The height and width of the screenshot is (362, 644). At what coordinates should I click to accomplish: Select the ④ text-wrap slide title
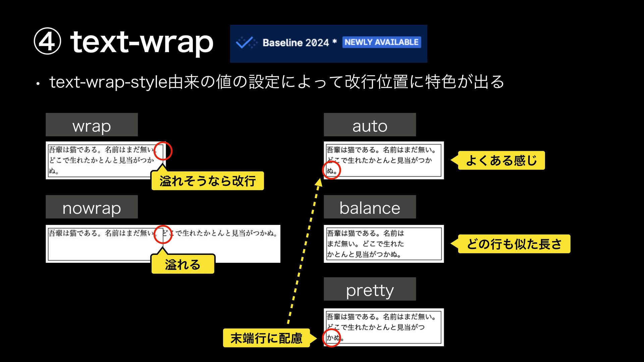123,42
